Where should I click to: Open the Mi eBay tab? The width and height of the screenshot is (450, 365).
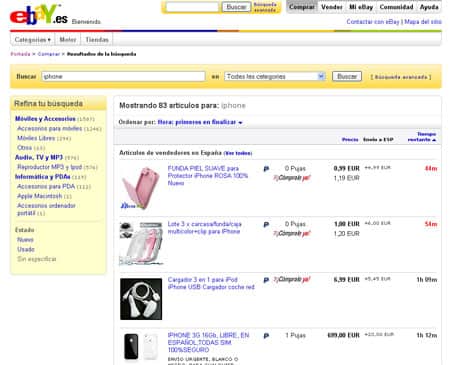[x=361, y=7]
